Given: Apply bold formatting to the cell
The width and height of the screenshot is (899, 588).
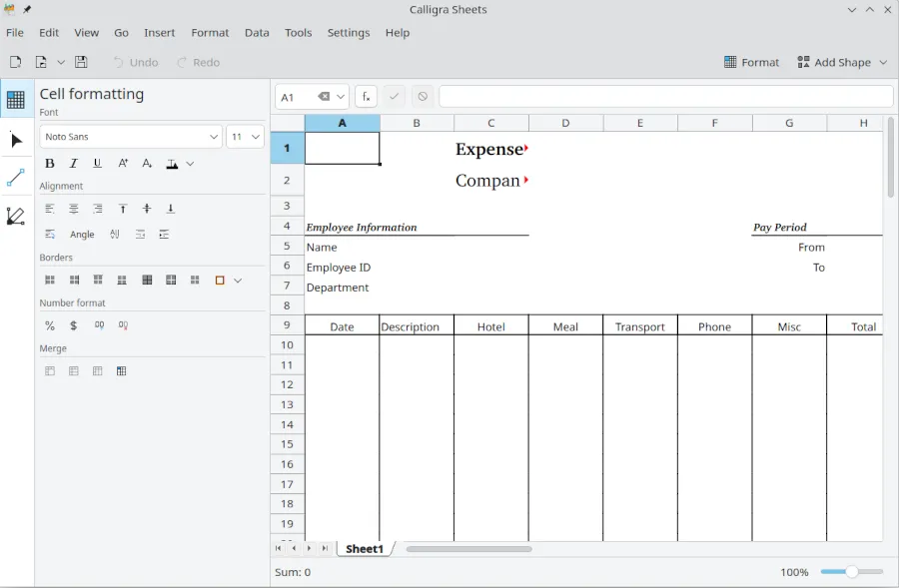Looking at the screenshot, I should (49, 163).
